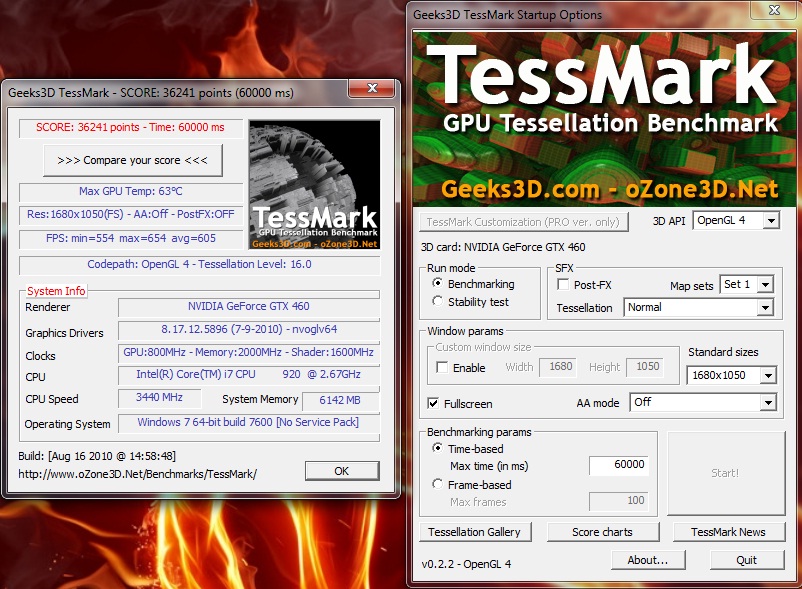Viewport: 802px width, 589px height.
Task: Click the Max frames field showing 100
Action: tap(619, 501)
